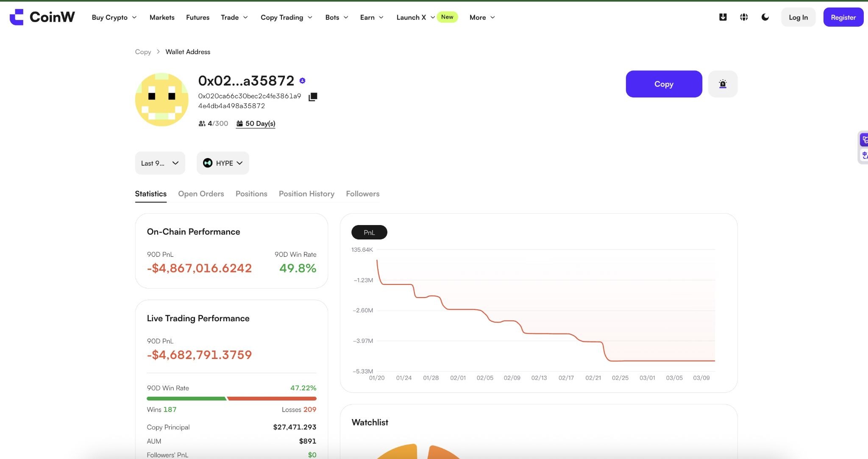Click the Losses 209 count
868x459 pixels.
click(x=299, y=409)
